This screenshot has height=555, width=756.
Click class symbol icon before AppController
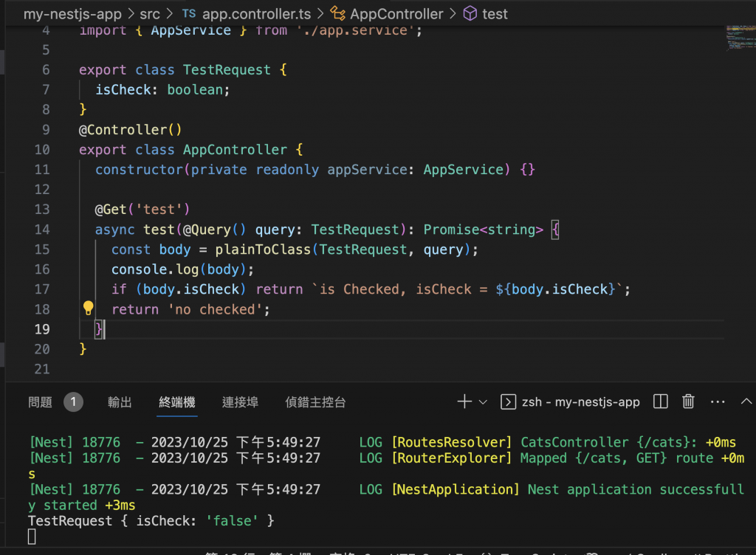(x=337, y=13)
